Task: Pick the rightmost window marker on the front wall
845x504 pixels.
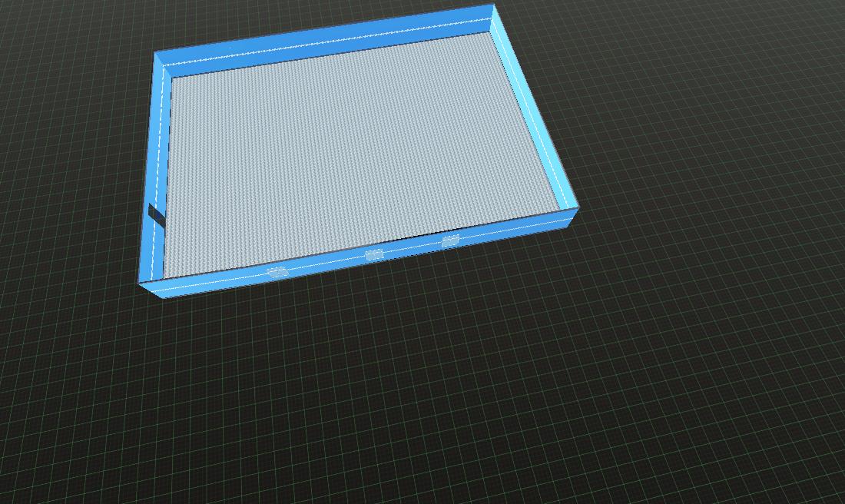Action: coord(451,240)
